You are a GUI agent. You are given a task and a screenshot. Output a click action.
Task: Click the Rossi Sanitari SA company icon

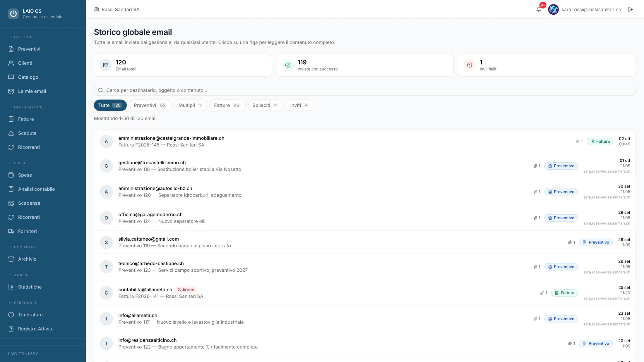[96, 9]
